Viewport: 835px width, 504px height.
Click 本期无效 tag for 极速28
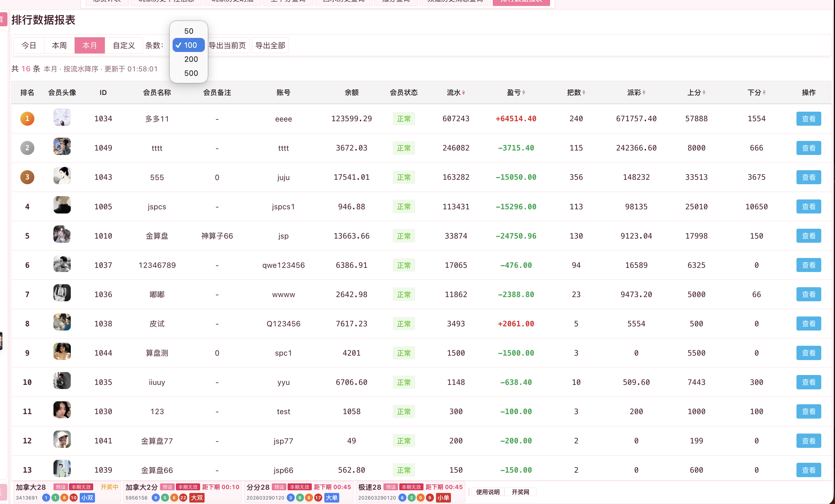coord(411,487)
